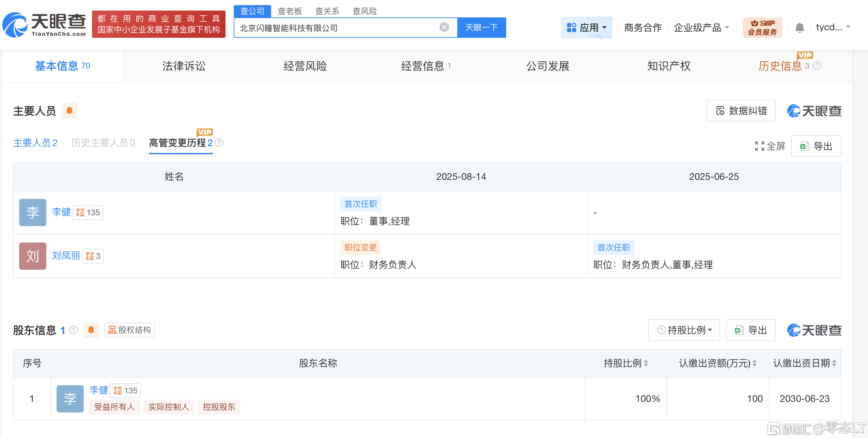Click the TianYanCha logo in header
The image size is (868, 438).
(44, 25)
